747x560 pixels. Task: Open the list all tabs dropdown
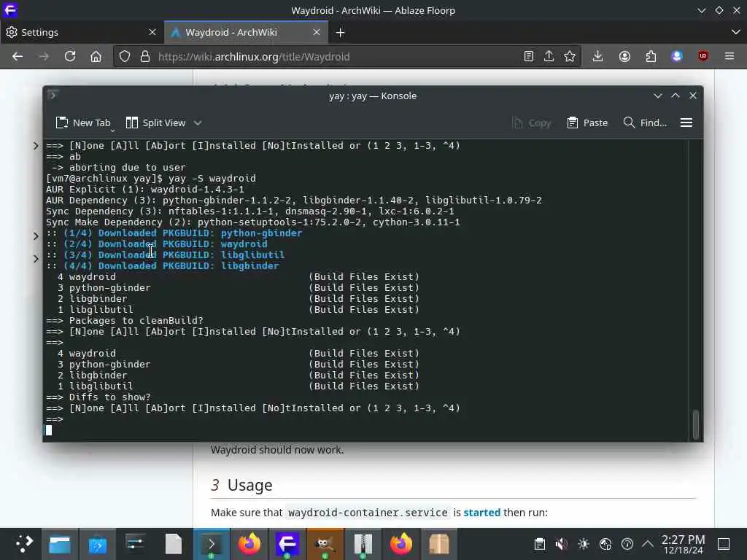(x=735, y=32)
